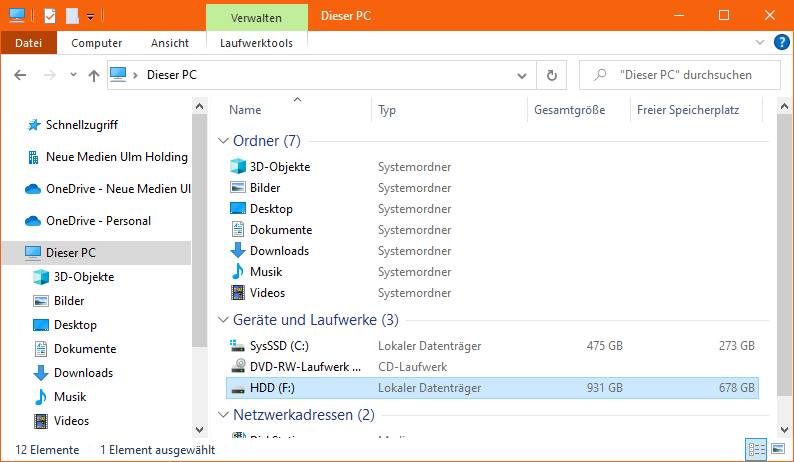The image size is (794, 462).
Task: Open the Help question mark icon
Action: pos(781,43)
